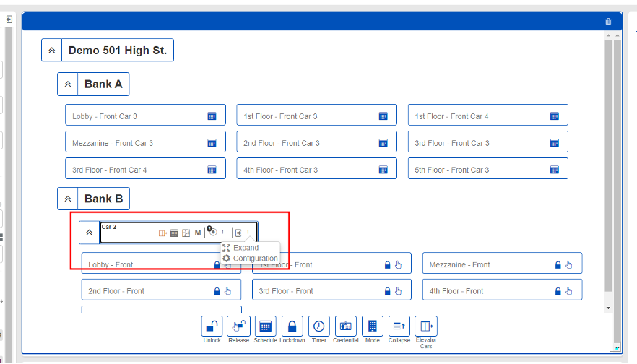This screenshot has height=364, width=637.
Task: Click the Collapse icon in bottom toolbar
Action: [x=399, y=326]
